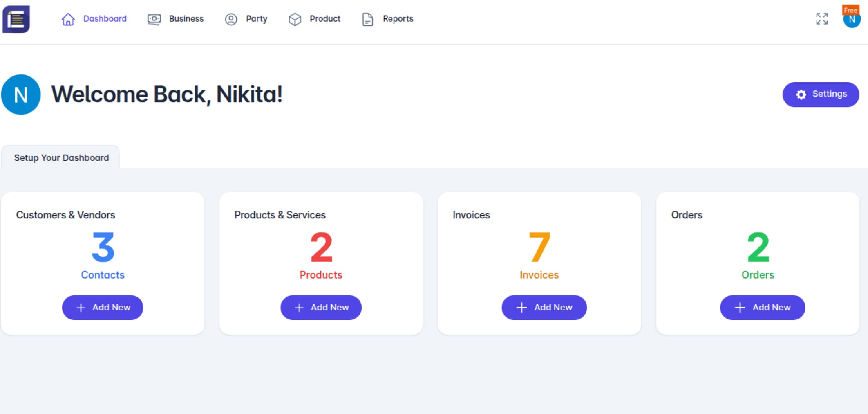Open the Business menu

click(x=186, y=19)
